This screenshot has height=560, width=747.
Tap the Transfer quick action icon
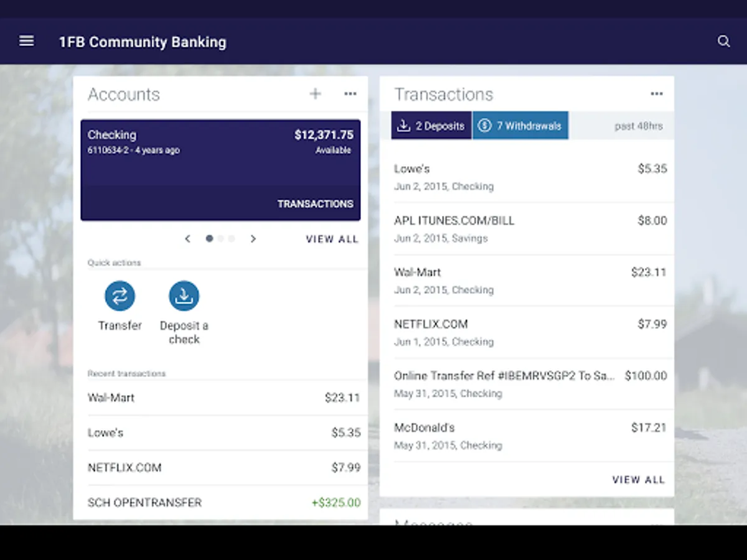(x=120, y=296)
